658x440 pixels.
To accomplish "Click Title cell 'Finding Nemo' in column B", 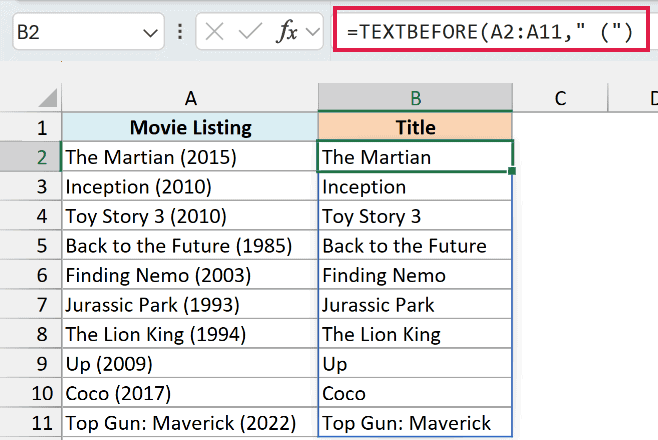I will (x=415, y=275).
